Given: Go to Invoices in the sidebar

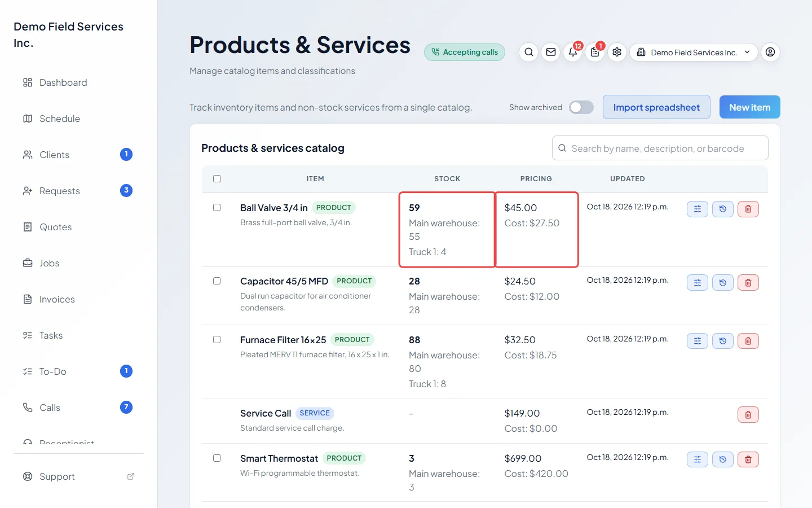Looking at the screenshot, I should [x=79, y=299].
